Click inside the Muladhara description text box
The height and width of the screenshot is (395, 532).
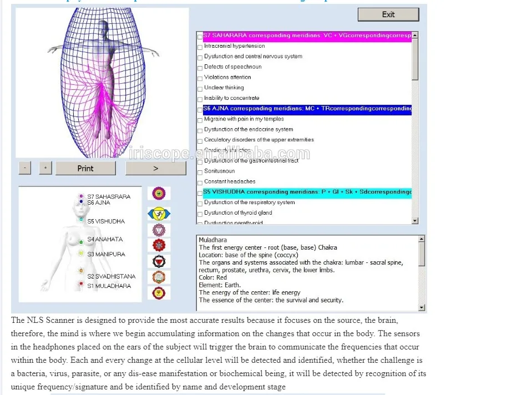pos(307,273)
